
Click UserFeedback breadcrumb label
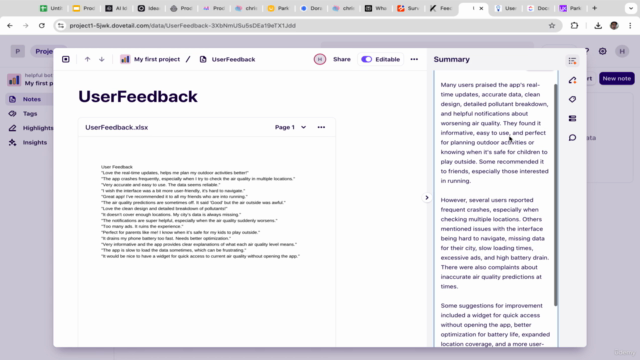pos(233,59)
